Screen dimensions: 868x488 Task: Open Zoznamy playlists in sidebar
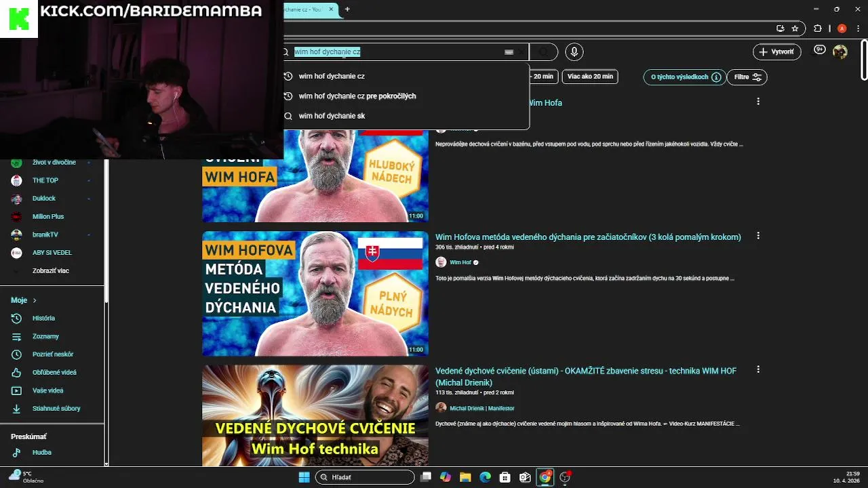[x=45, y=336]
